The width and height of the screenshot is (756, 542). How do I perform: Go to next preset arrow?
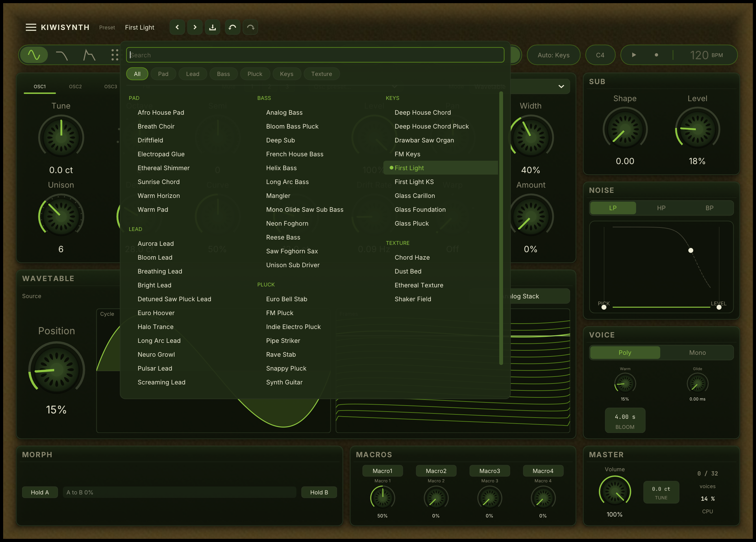tap(195, 27)
